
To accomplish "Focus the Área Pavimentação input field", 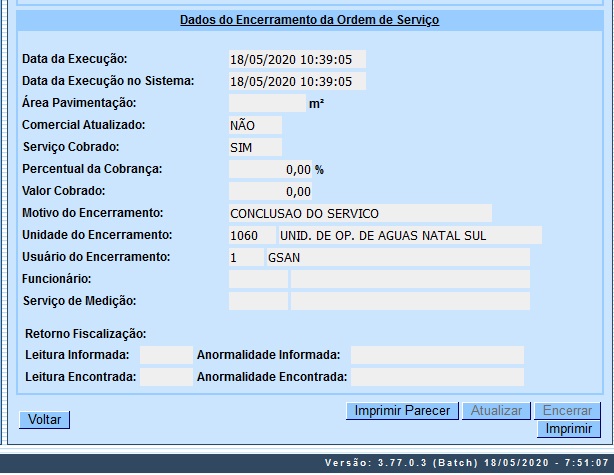I will 266,103.
